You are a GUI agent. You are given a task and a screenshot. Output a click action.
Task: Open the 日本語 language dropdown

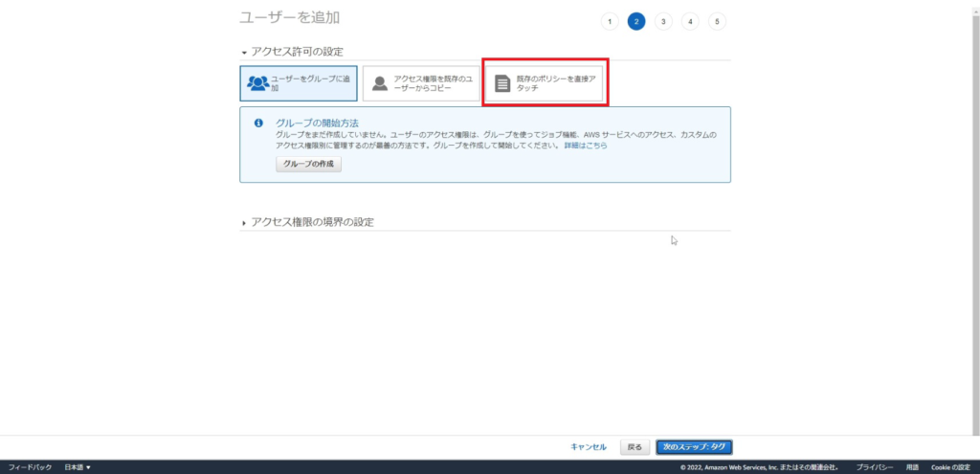(78, 467)
